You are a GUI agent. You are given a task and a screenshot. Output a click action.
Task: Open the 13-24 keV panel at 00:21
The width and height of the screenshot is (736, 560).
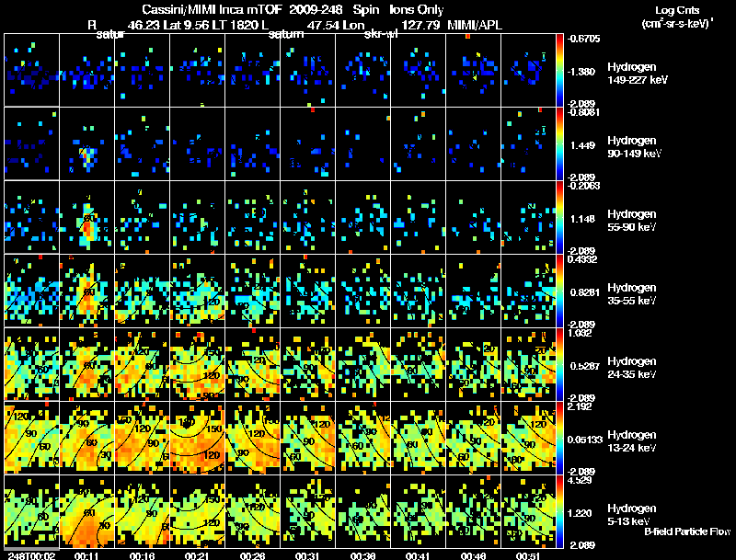click(x=197, y=438)
